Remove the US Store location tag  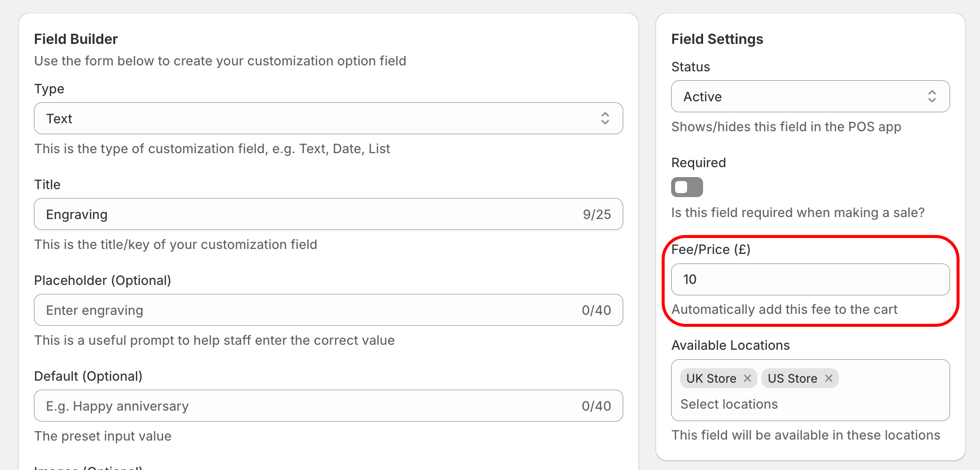coord(828,378)
